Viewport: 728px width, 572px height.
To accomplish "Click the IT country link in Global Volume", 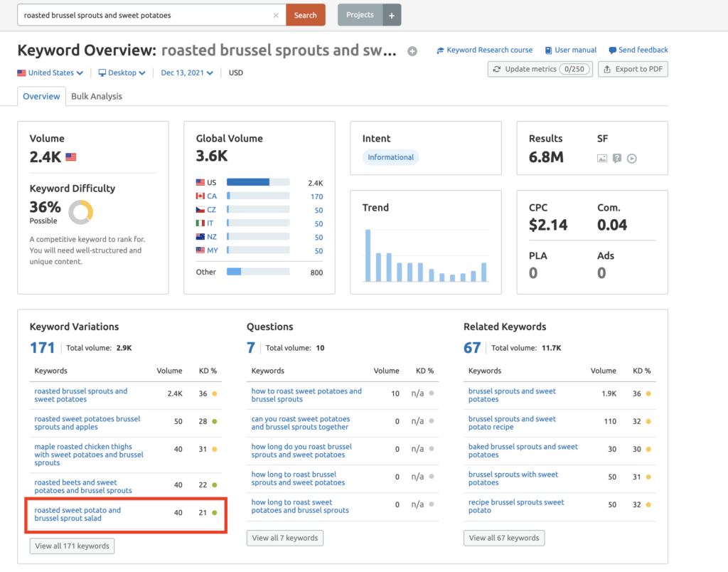I will [x=210, y=223].
